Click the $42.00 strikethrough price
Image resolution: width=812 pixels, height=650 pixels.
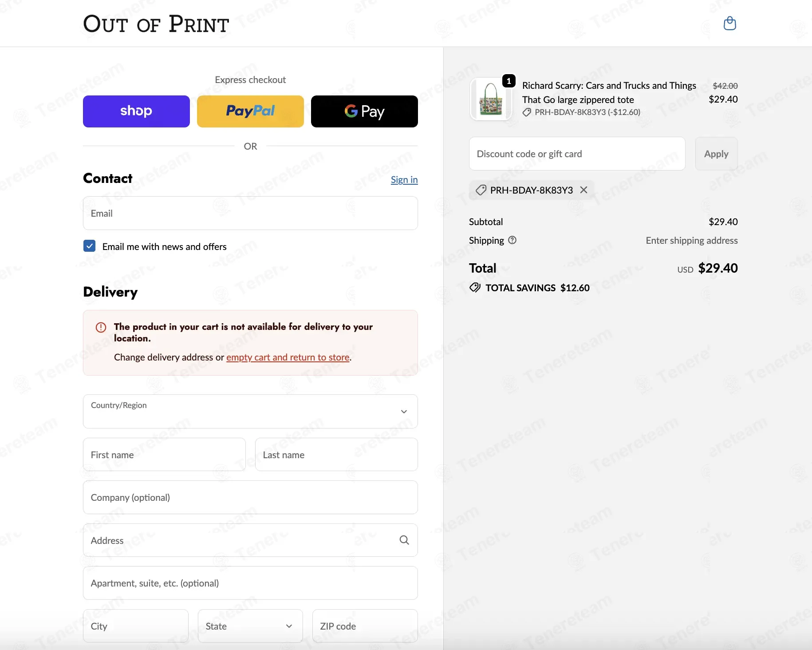click(x=725, y=86)
